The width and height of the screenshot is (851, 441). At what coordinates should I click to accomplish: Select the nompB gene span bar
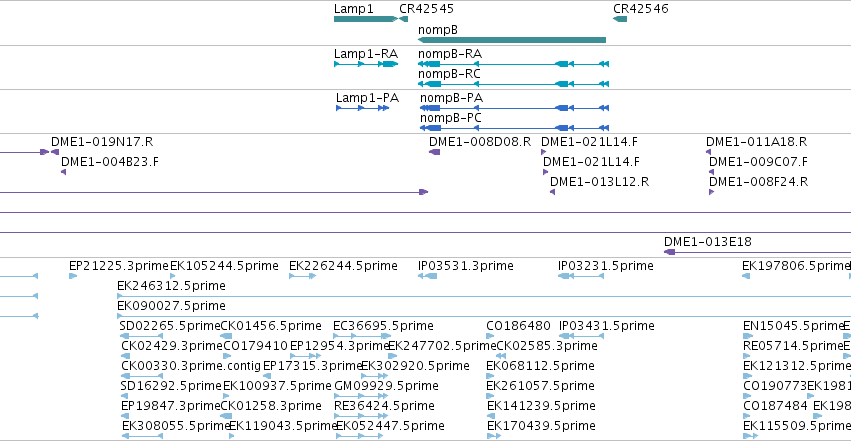tap(512, 40)
